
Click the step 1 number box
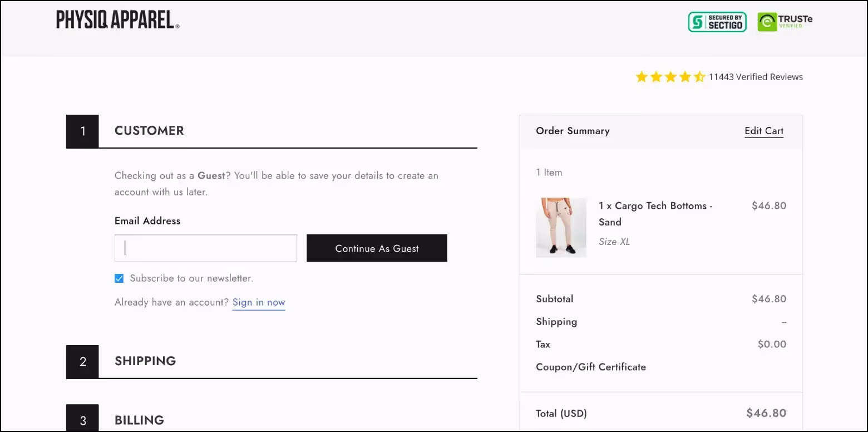tap(83, 131)
